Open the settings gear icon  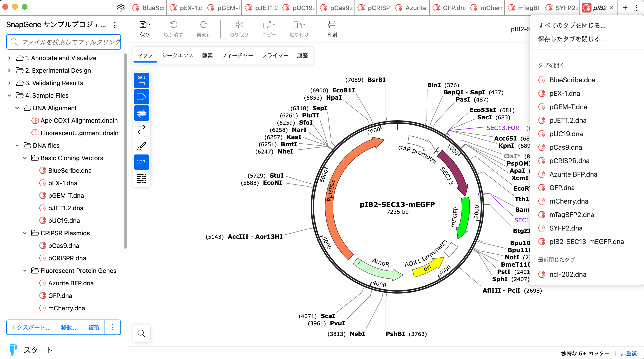tap(121, 7)
